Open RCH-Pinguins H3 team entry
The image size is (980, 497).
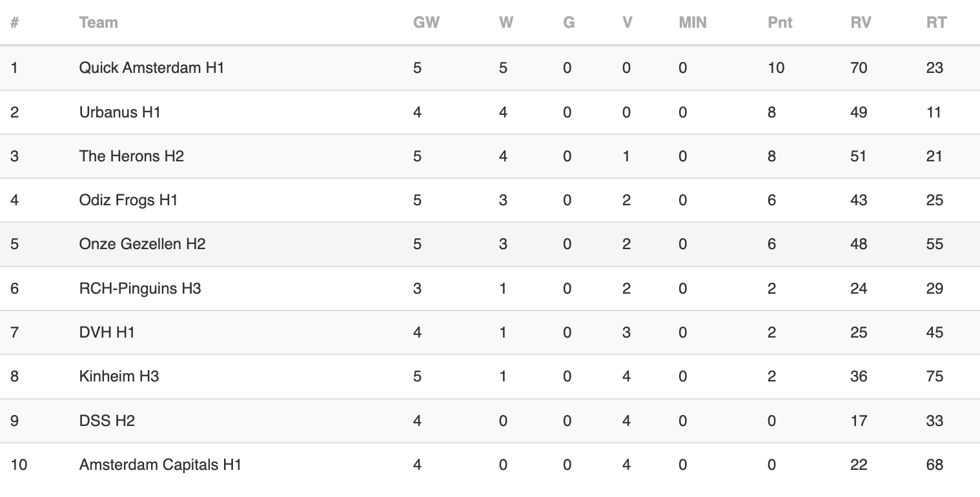point(140,289)
